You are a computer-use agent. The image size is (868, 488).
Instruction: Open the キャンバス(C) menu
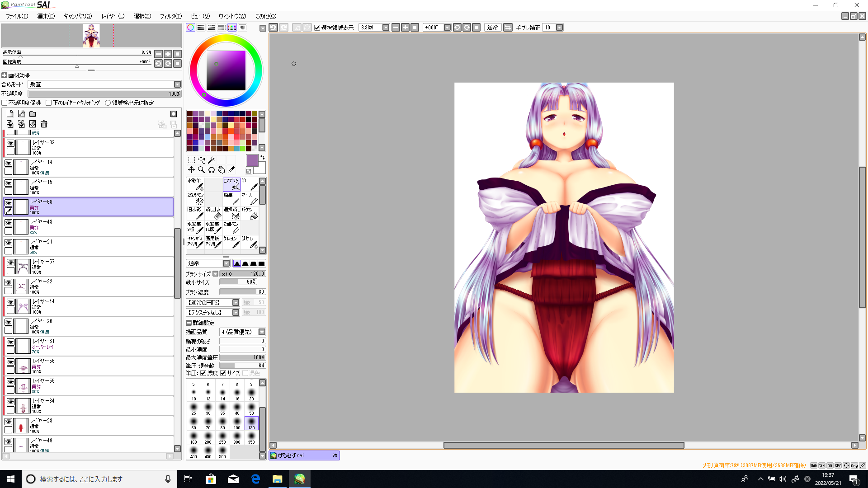[78, 16]
